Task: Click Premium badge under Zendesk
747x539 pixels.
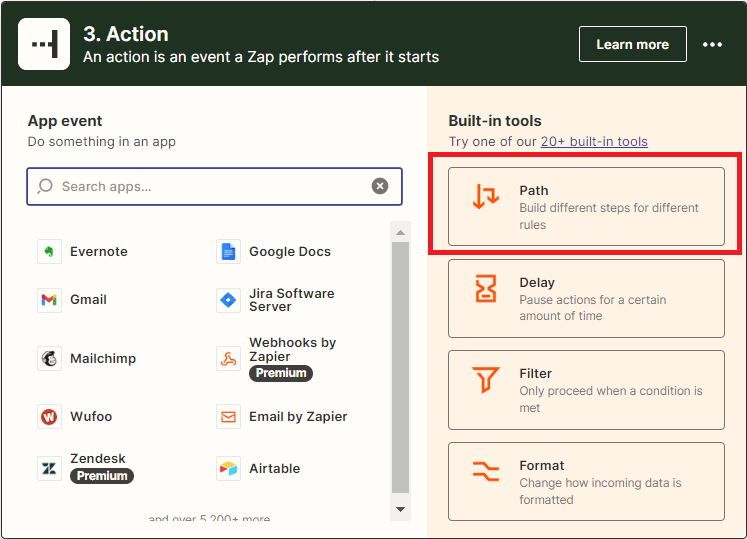Action: [102, 476]
